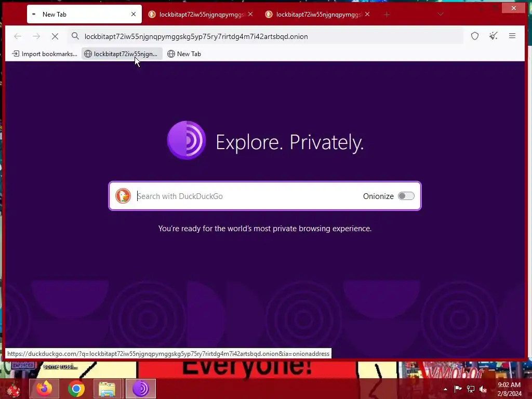Click 'Explore. Privately.' heading text
The height and width of the screenshot is (399, 532).
(289, 142)
